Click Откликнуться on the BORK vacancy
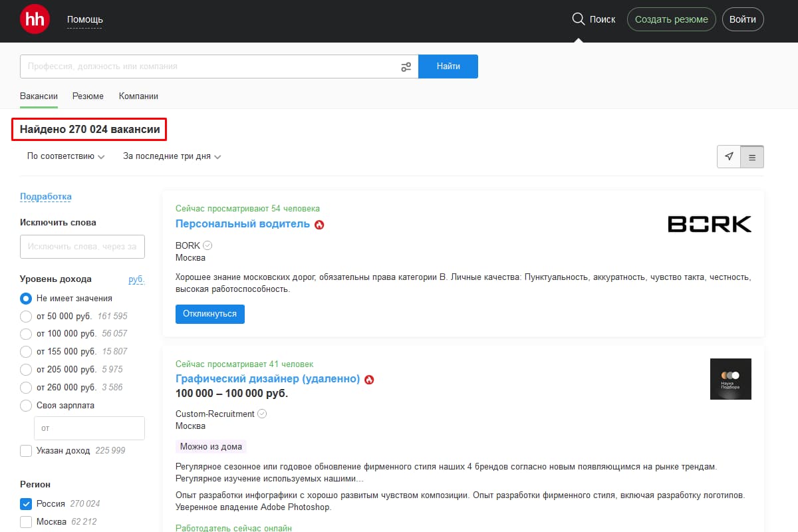The height and width of the screenshot is (532, 798). (x=209, y=314)
